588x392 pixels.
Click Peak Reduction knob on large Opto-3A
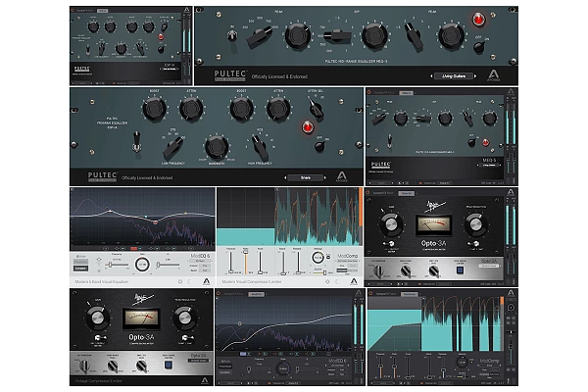point(184,318)
